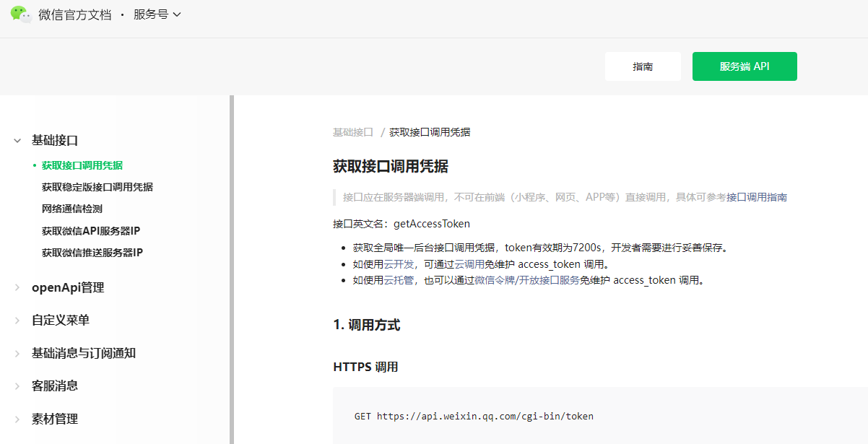This screenshot has height=444, width=868.
Task: Expand the 基础消息与订阅通知 chevron
Action: click(17, 353)
